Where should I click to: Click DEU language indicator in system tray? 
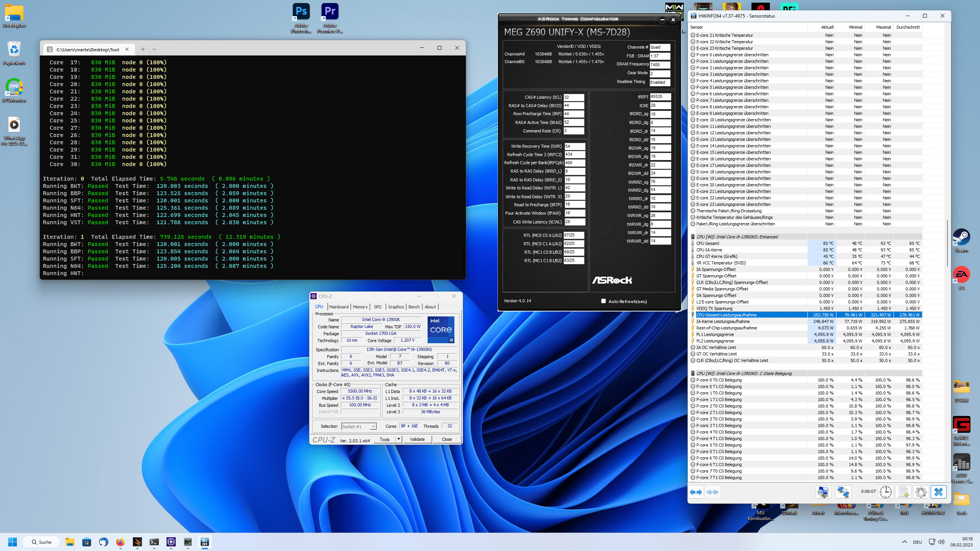[917, 542]
